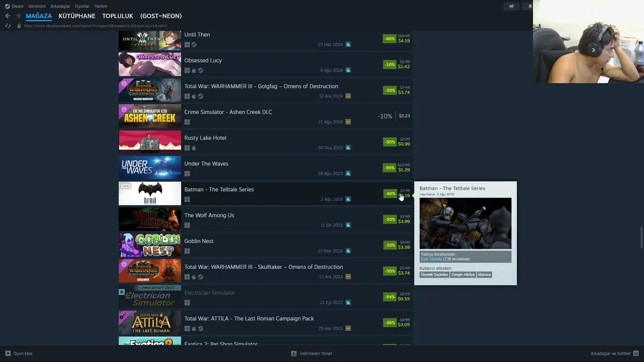
Task: Reload the store page
Action: [x=8, y=26]
